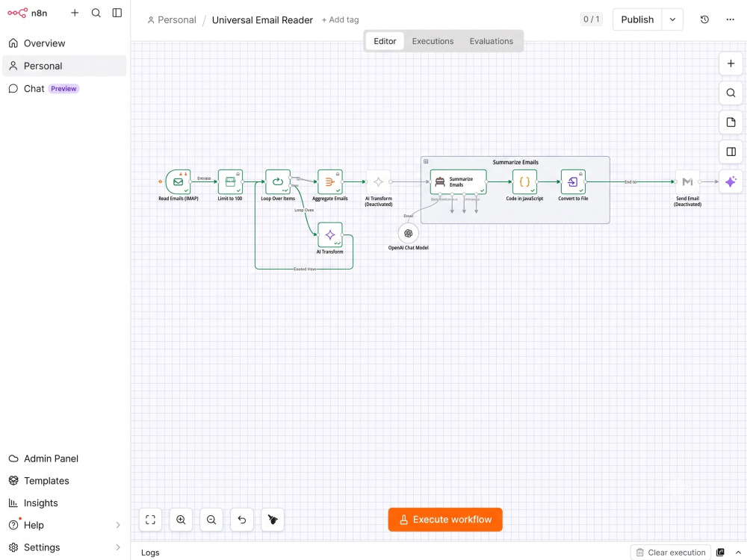The height and width of the screenshot is (560, 747).
Task: Search nodes with canvas search button
Action: pyautogui.click(x=731, y=93)
